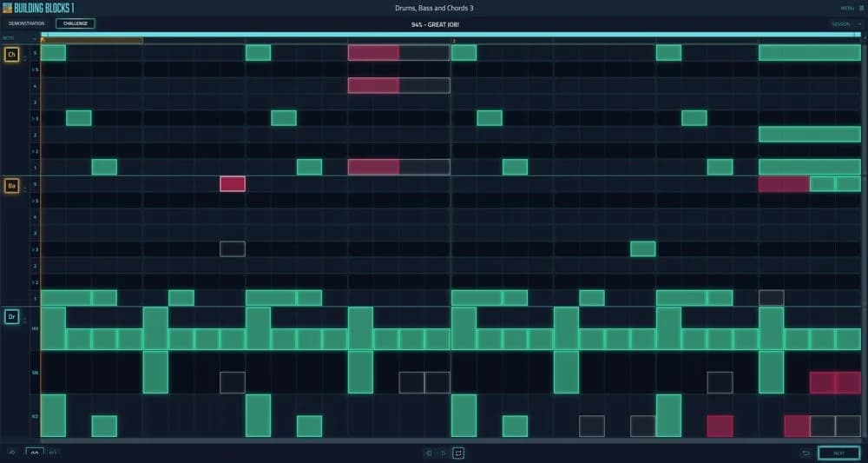
Task: Click row label 4 in the Chords track
Action: point(36,86)
